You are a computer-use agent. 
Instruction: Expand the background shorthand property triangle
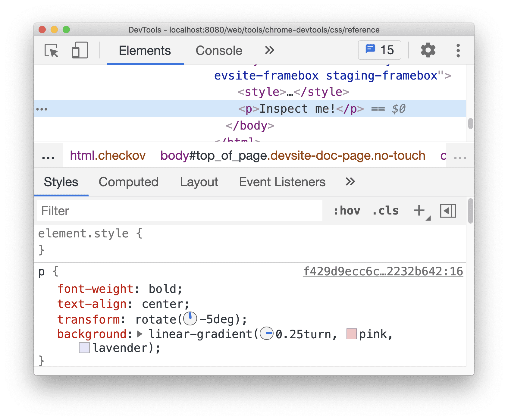(140, 334)
